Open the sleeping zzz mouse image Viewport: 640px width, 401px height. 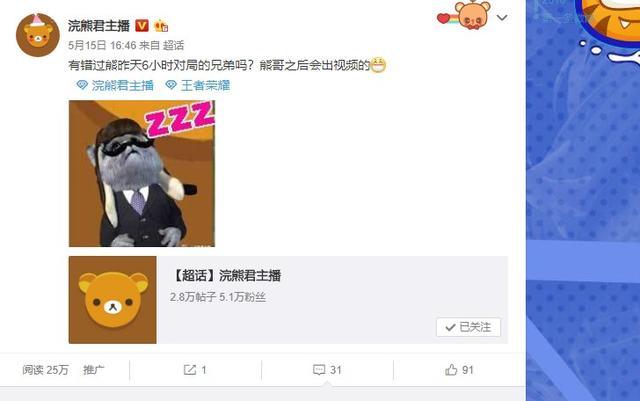142,174
